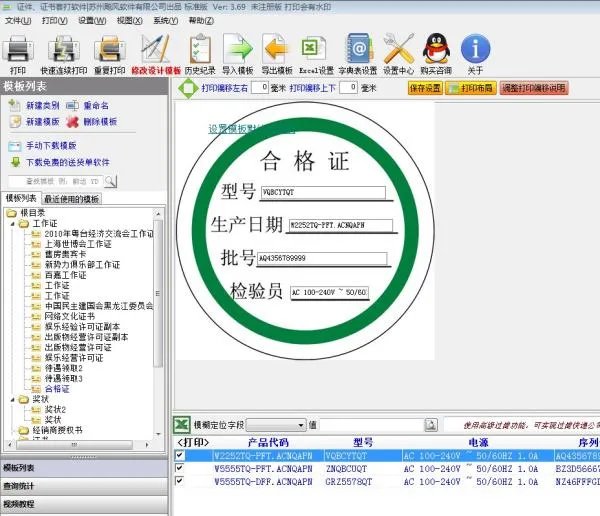Open the 视频教程 panel at the bottom left

click(x=84, y=504)
